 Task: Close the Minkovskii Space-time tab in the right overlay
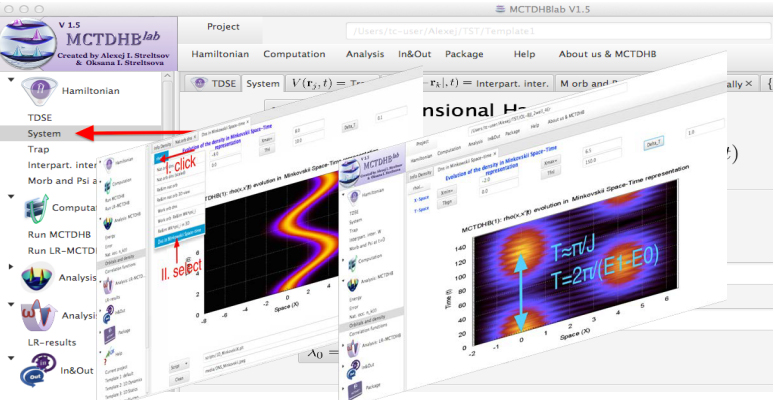495,152
